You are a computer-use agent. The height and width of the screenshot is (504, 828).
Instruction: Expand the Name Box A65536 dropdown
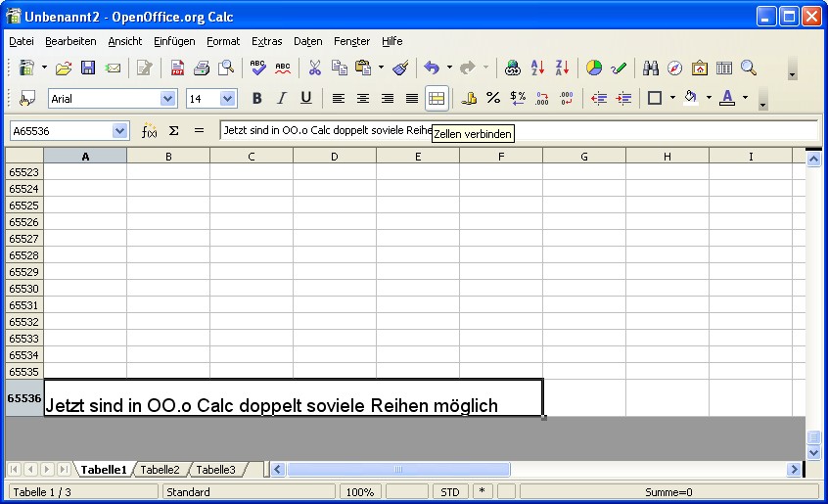tap(119, 131)
